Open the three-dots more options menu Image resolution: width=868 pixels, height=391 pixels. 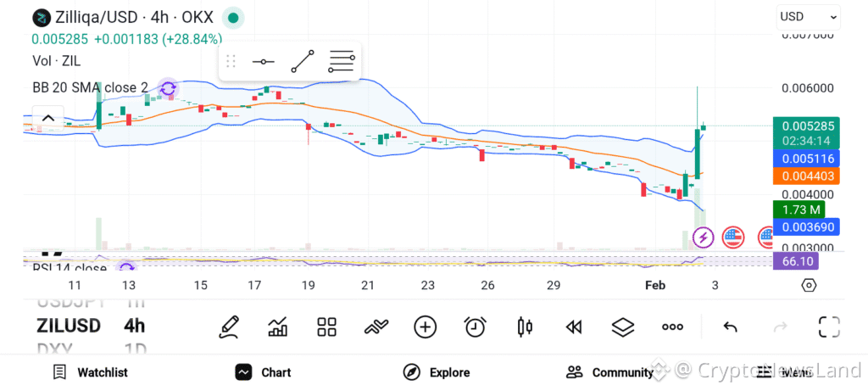[x=672, y=327]
